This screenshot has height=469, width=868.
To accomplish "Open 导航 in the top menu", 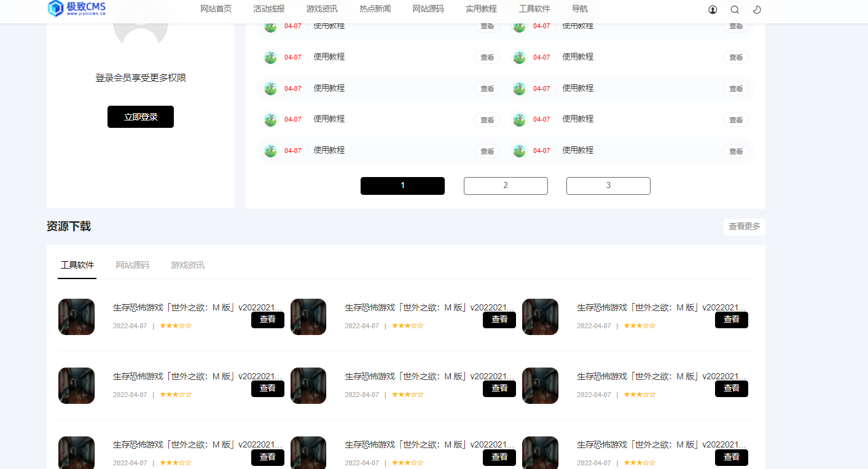I will [579, 9].
